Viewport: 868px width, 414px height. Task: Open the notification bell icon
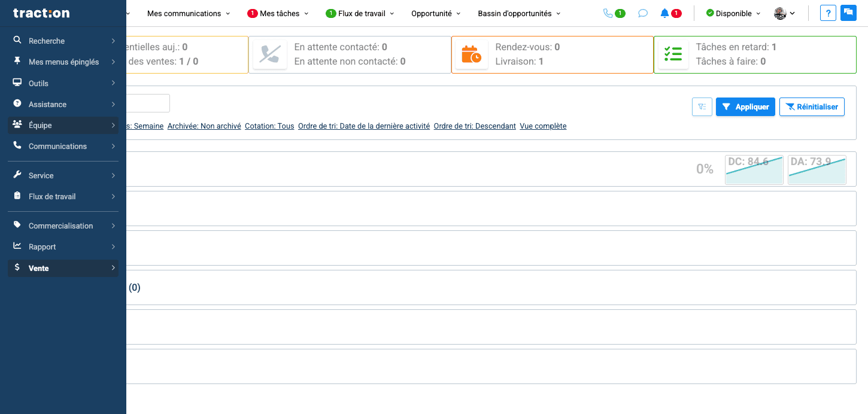click(664, 13)
